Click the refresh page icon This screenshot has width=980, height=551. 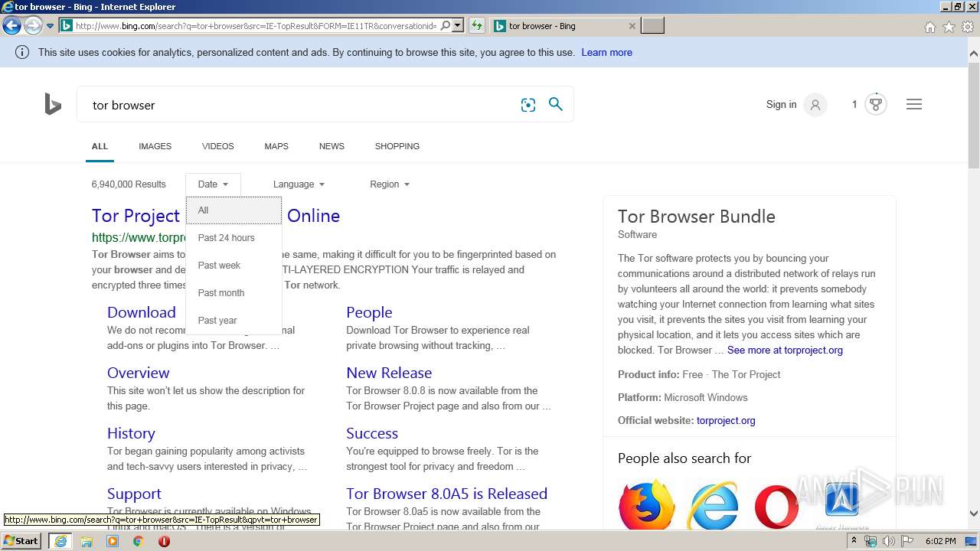click(x=477, y=26)
